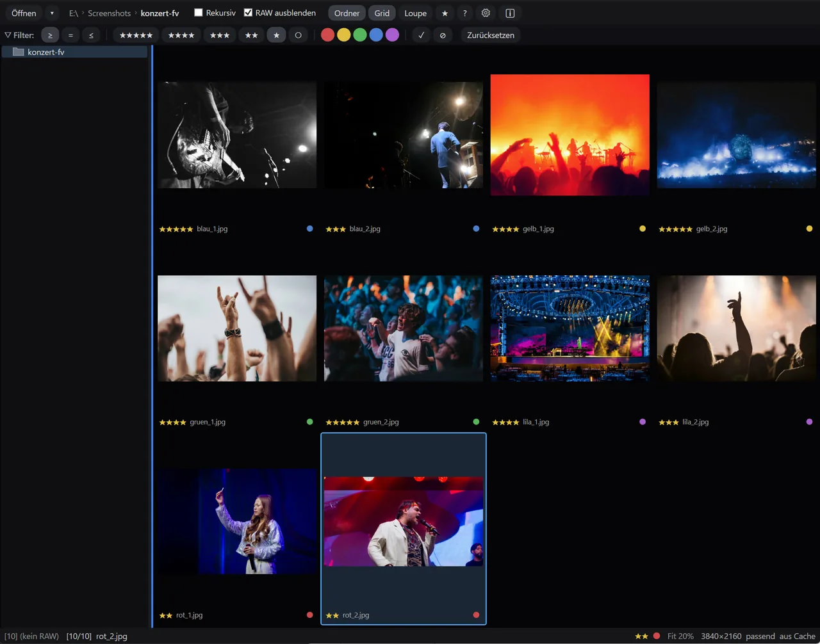Filter by four stars
The image size is (820, 644).
click(x=181, y=35)
